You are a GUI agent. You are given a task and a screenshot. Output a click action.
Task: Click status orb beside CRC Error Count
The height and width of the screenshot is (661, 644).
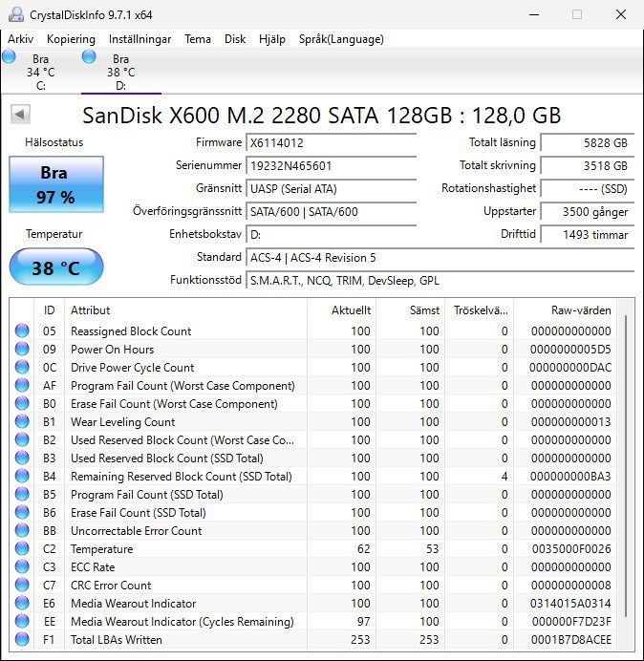pos(22,586)
